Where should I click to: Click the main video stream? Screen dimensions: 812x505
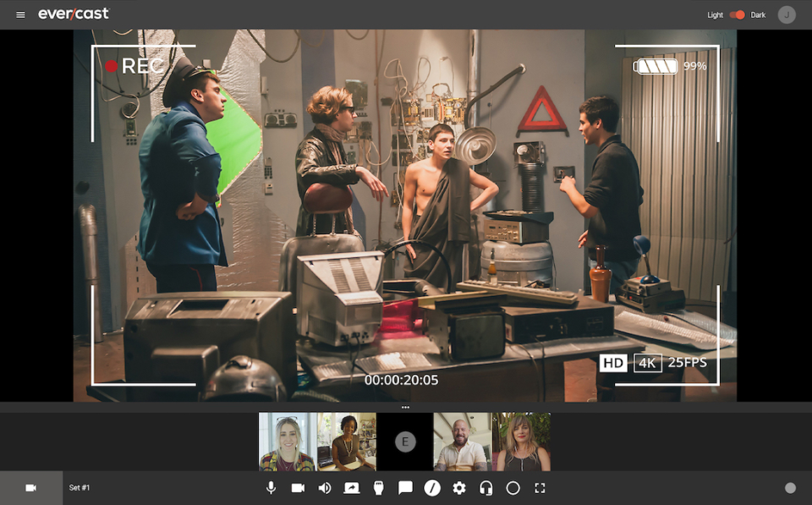tap(405, 216)
